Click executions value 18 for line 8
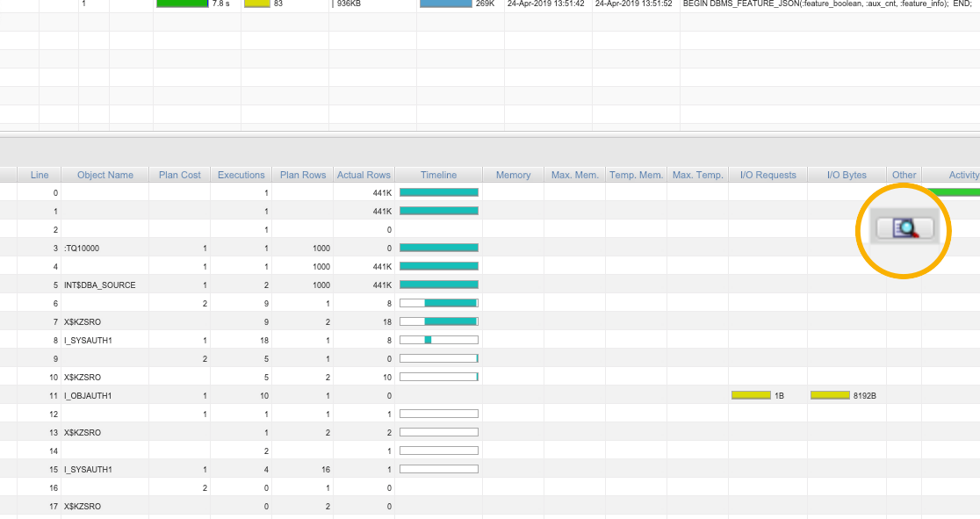Image resolution: width=980 pixels, height=519 pixels. [264, 341]
